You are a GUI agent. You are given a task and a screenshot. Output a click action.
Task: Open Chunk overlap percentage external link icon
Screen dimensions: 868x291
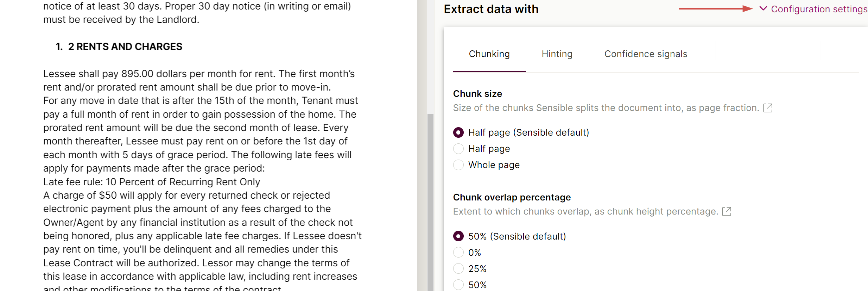coord(727,211)
